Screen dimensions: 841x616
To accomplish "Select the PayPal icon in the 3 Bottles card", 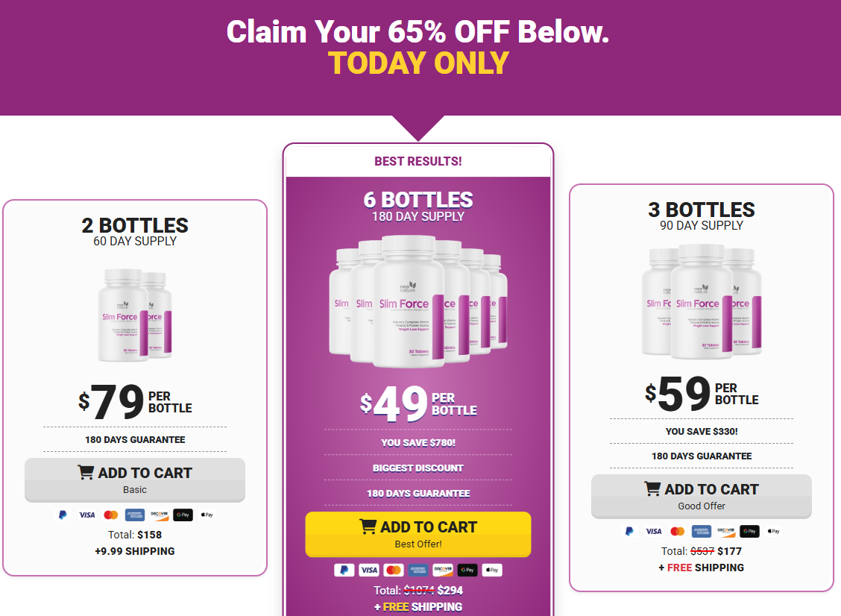I will tap(629, 531).
